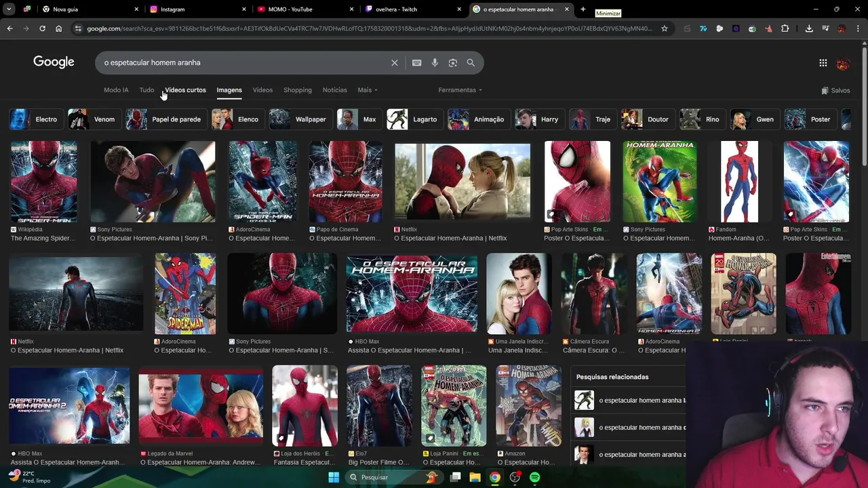The height and width of the screenshot is (488, 868).
Task: Filter images by the Electro chip
Action: point(37,119)
